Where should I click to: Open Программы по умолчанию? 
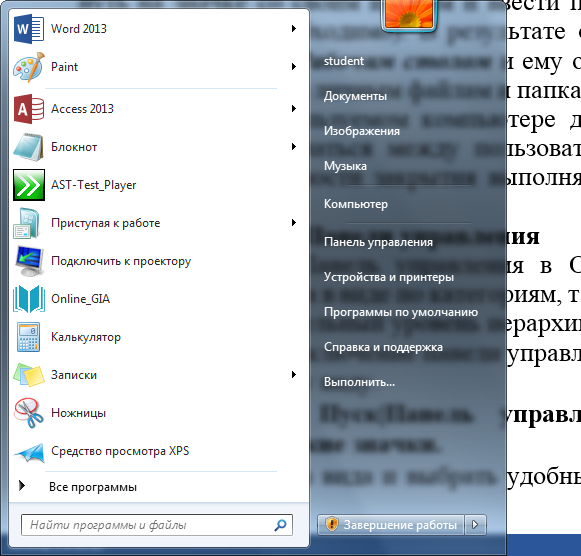point(401,312)
